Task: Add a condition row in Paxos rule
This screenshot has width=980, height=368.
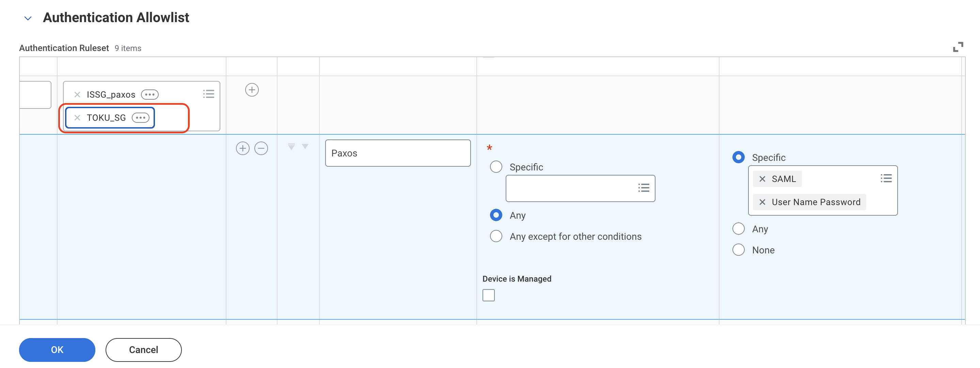Action: click(x=243, y=148)
